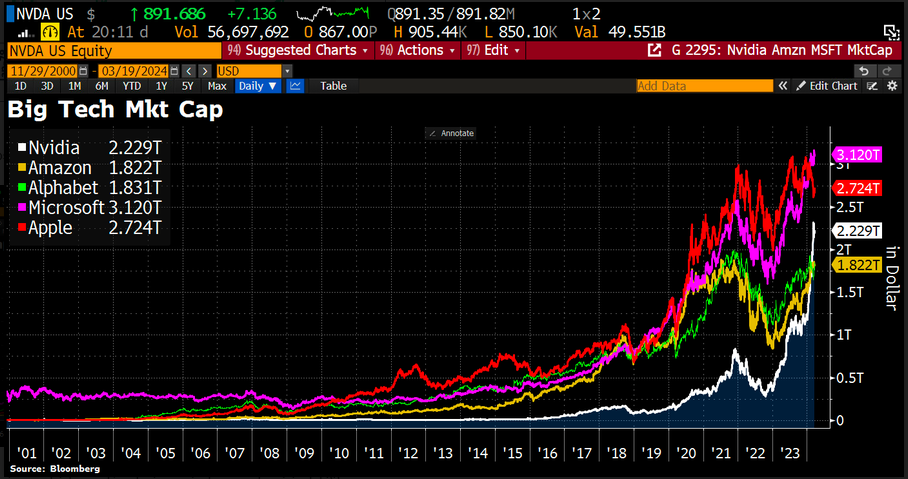Click the blue security marker next to NVDA US

click(10, 13)
